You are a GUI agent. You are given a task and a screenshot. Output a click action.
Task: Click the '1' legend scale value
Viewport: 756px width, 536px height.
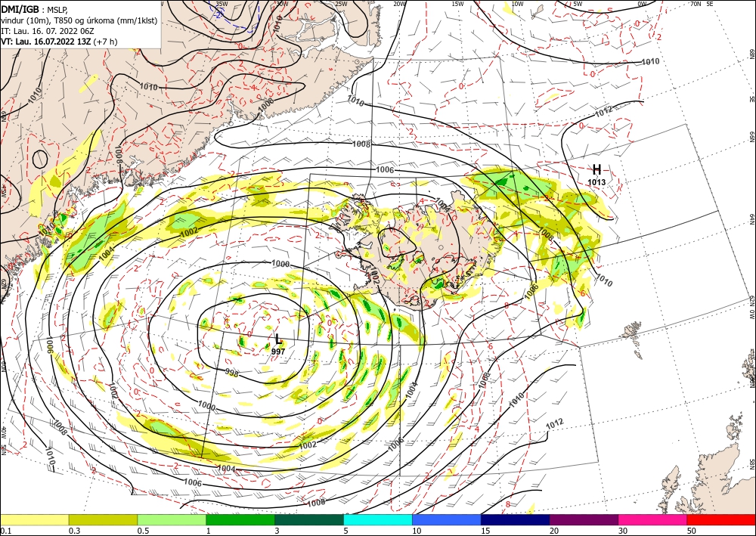[x=209, y=530]
